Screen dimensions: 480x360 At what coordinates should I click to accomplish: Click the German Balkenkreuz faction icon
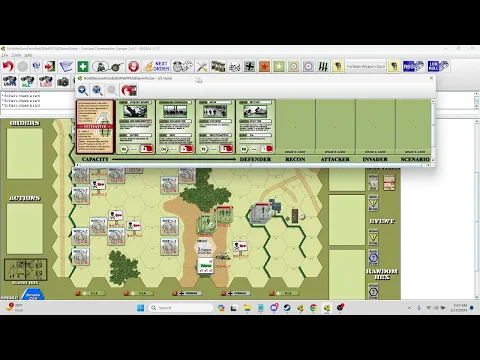(x=249, y=67)
